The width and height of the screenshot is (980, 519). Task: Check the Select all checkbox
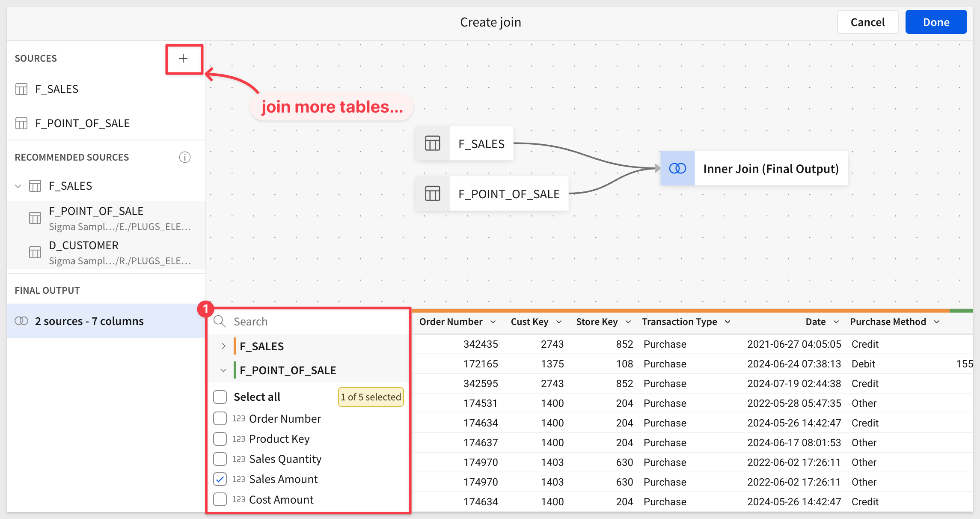click(x=220, y=397)
